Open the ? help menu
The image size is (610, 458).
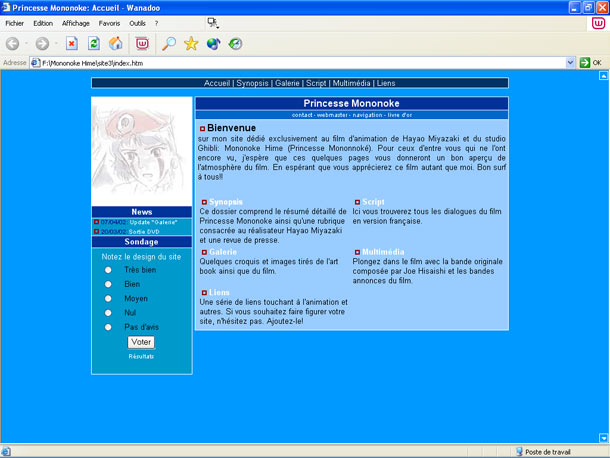[x=156, y=23]
